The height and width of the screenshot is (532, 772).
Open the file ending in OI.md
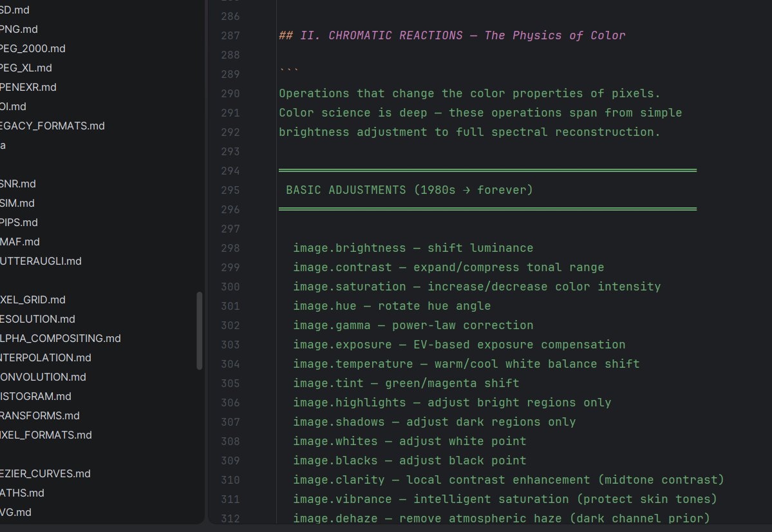pos(14,106)
